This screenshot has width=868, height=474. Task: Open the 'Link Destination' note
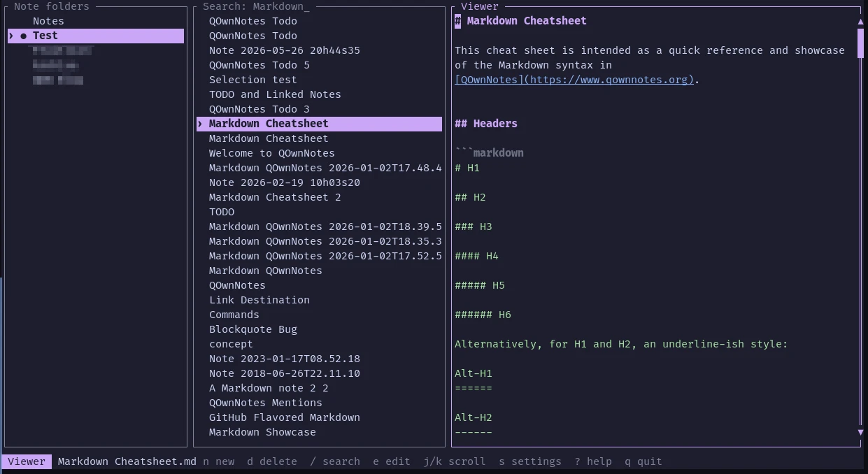pos(259,300)
